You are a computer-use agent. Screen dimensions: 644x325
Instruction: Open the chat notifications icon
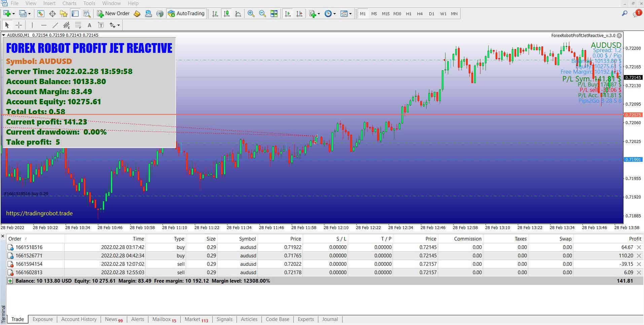[637, 13]
